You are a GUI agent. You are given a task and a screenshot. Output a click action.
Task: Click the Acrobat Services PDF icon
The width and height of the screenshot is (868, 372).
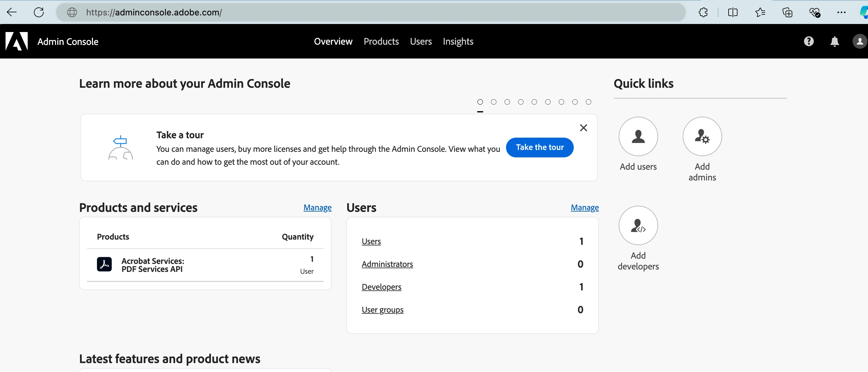coord(104,265)
